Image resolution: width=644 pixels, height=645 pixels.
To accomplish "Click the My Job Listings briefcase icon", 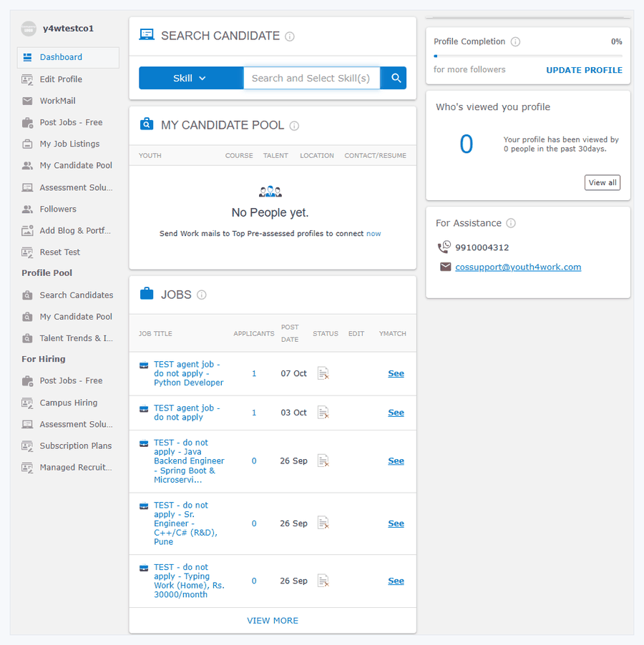I will pyautogui.click(x=28, y=144).
